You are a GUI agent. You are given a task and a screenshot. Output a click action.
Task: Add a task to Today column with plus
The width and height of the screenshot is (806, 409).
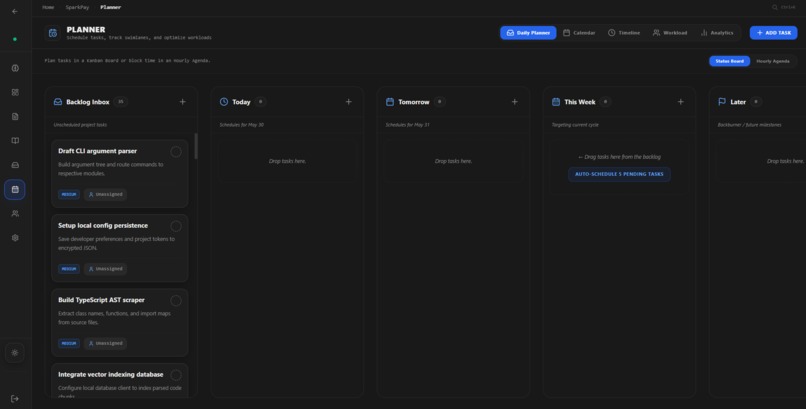(x=349, y=102)
